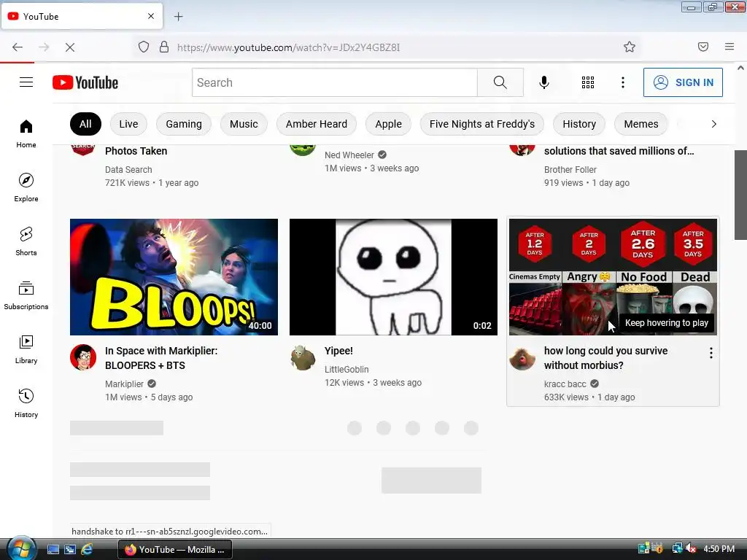The image size is (747, 560).
Task: Click the YouTube logo
Action: pos(85,82)
